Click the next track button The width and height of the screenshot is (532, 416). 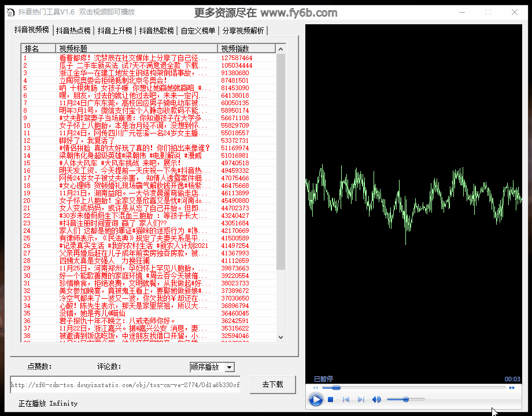[361, 400]
